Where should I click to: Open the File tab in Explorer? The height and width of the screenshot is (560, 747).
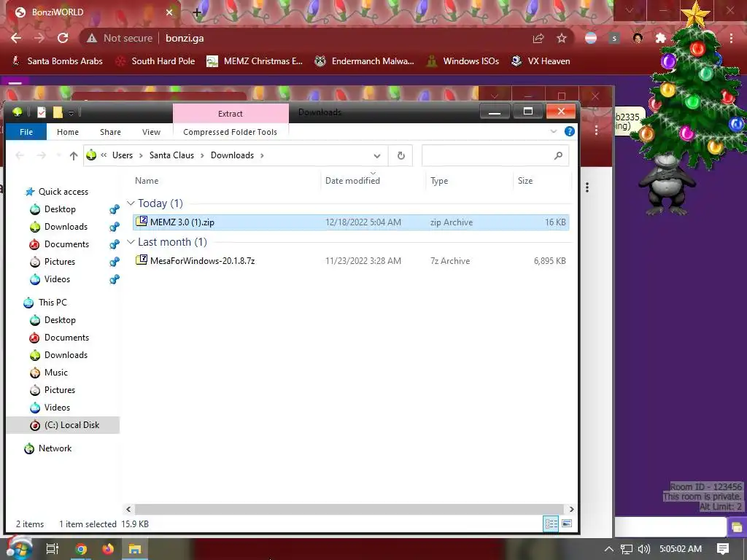click(26, 132)
